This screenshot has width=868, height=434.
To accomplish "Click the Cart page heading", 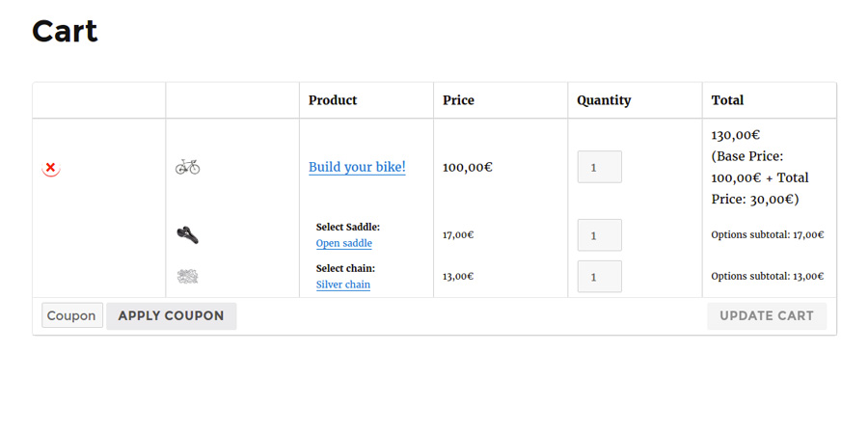I will pyautogui.click(x=65, y=31).
